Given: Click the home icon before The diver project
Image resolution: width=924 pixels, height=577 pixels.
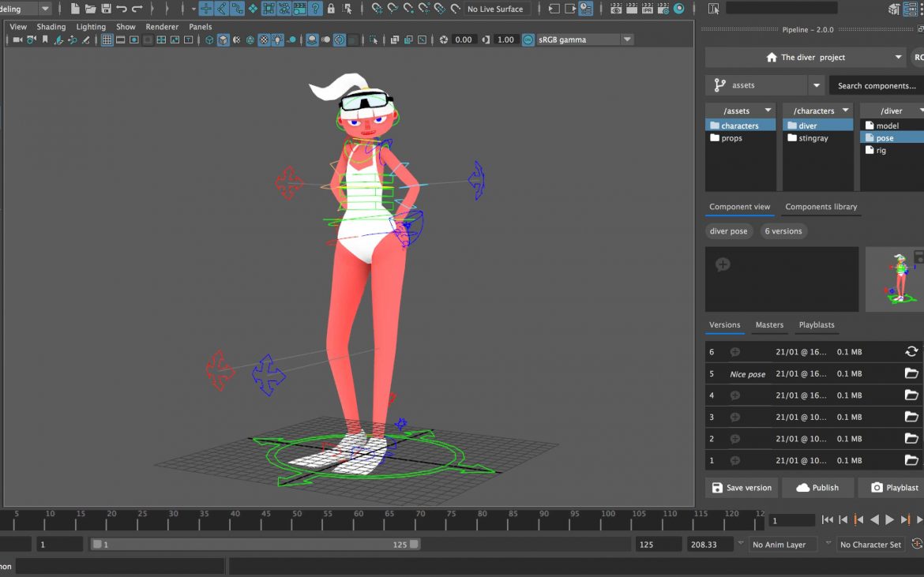Looking at the screenshot, I should click(772, 57).
